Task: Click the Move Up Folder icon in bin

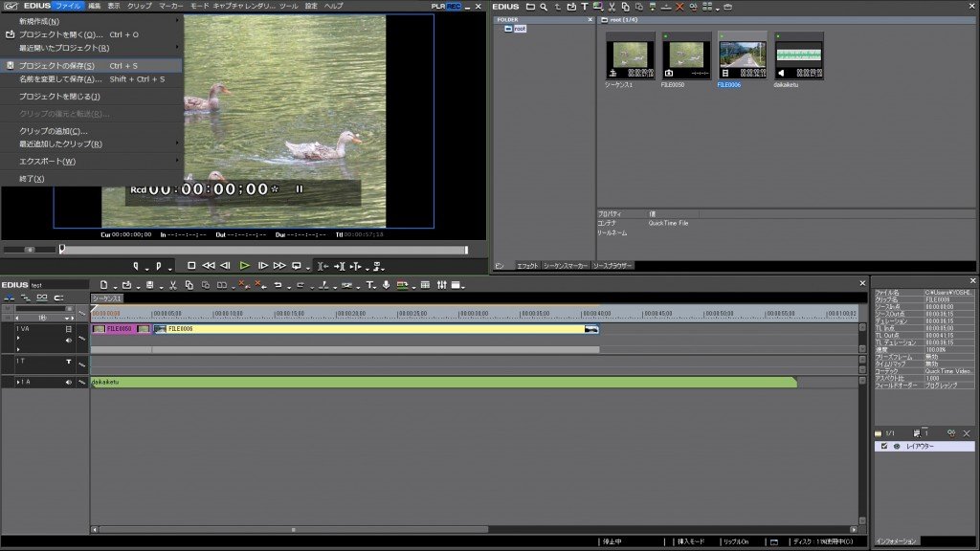Action: point(558,7)
